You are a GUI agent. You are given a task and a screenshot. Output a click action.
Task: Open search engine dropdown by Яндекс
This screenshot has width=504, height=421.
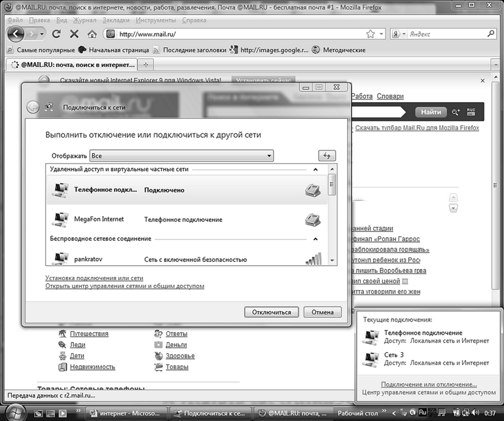(404, 34)
